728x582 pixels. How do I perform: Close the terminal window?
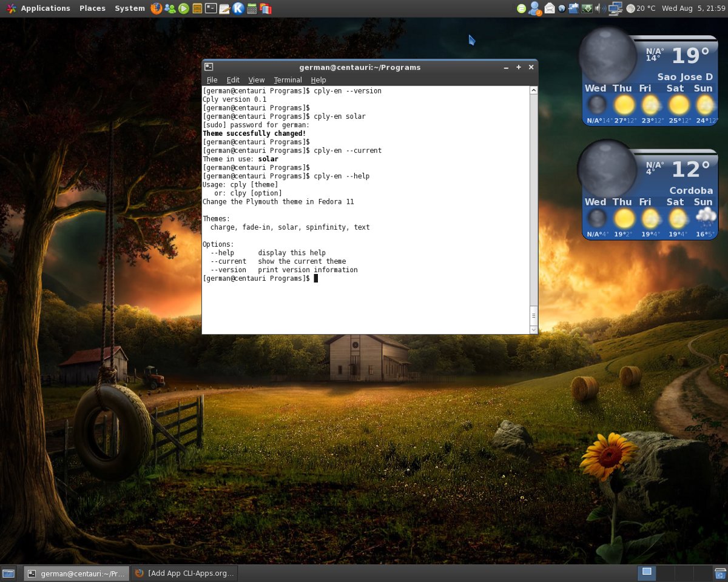click(531, 67)
